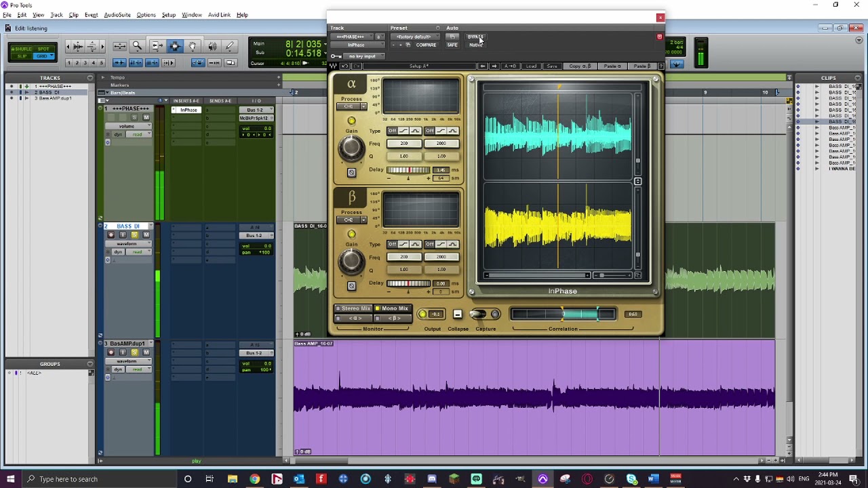Go to next Waves preset arrow

point(494,66)
